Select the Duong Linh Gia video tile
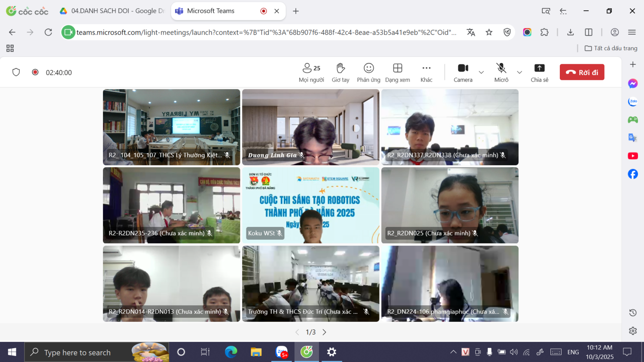This screenshot has width=644, height=362. point(310,127)
